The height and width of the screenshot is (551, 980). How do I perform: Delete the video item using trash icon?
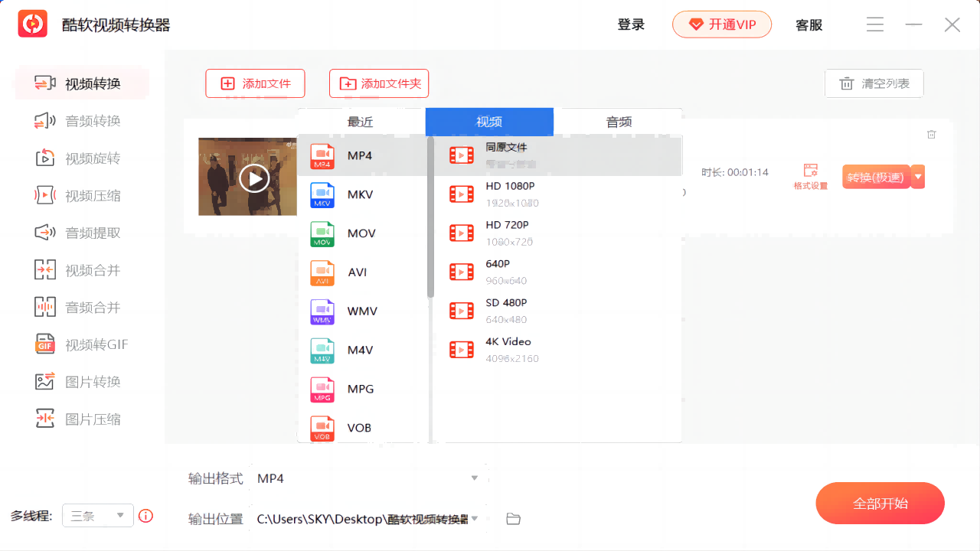(932, 135)
